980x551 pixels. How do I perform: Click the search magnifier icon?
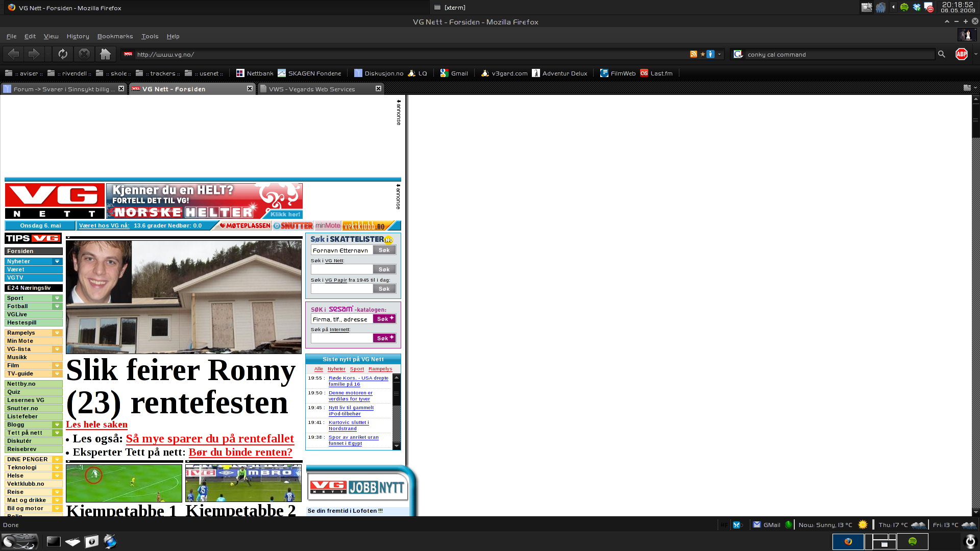pos(941,54)
